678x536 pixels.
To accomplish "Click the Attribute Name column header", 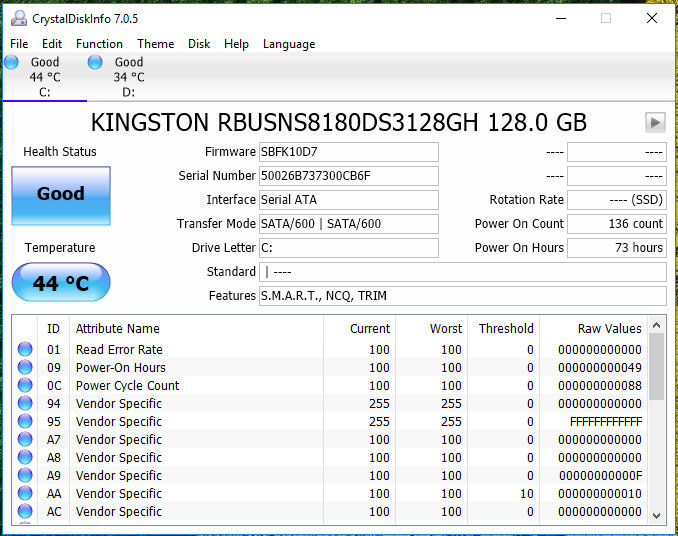I will tap(118, 329).
